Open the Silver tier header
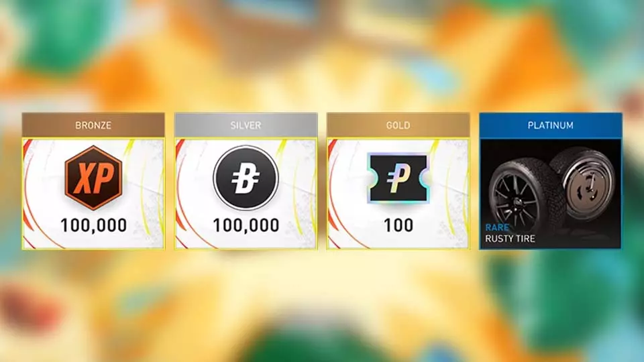 tap(246, 125)
